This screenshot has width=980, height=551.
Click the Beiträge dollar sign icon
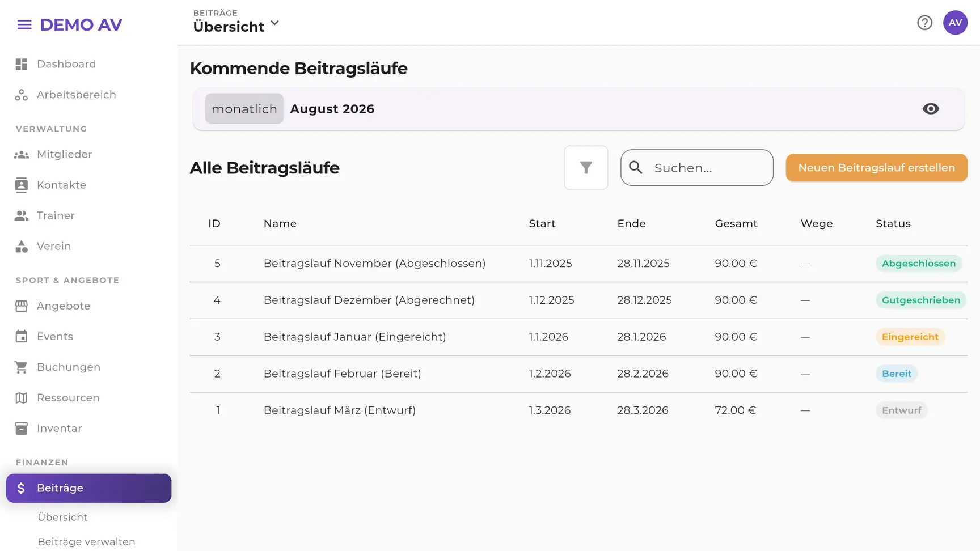click(21, 488)
